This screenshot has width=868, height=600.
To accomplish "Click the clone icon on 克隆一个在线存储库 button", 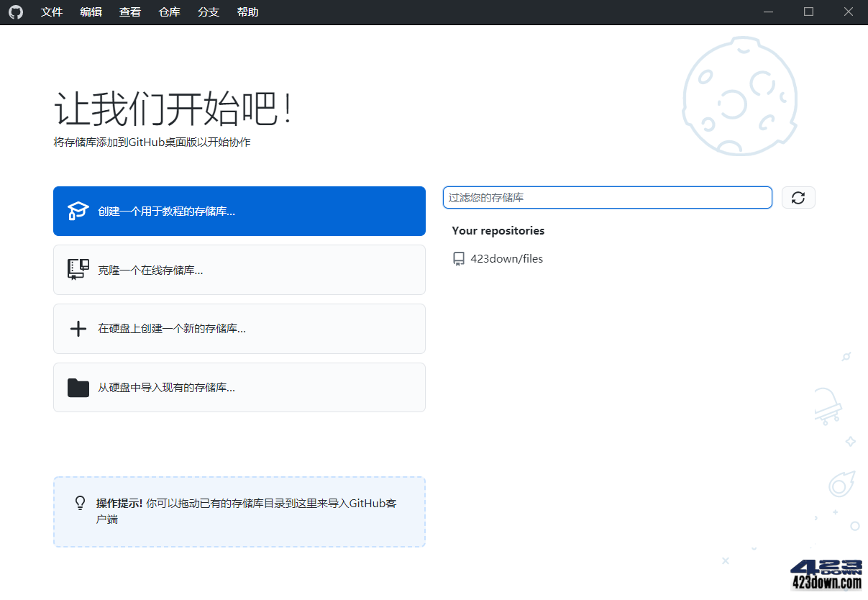I will click(78, 270).
